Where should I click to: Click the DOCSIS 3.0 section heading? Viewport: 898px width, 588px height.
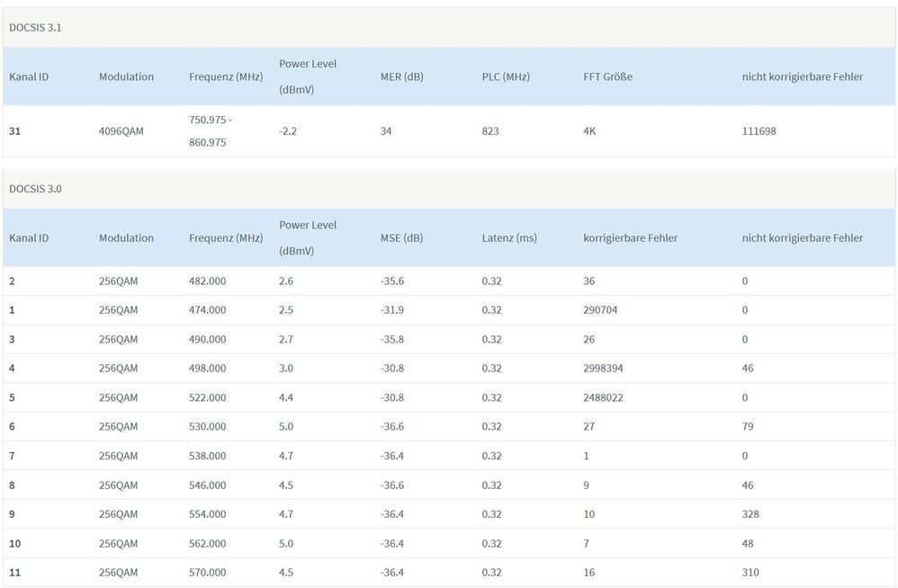coord(35,190)
